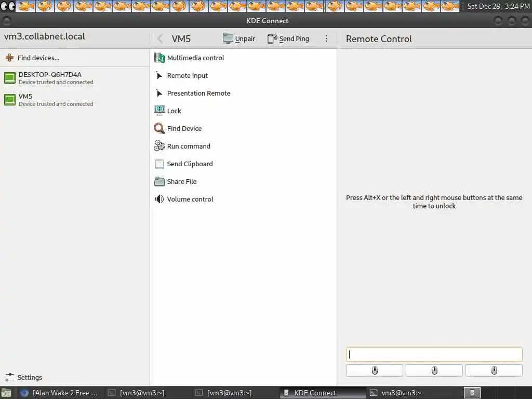Send Clipboard to VM5
532x399 pixels.
tap(243, 164)
